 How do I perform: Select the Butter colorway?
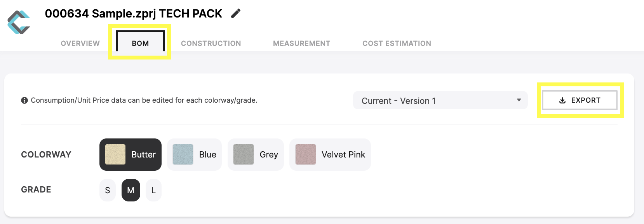pos(131,154)
